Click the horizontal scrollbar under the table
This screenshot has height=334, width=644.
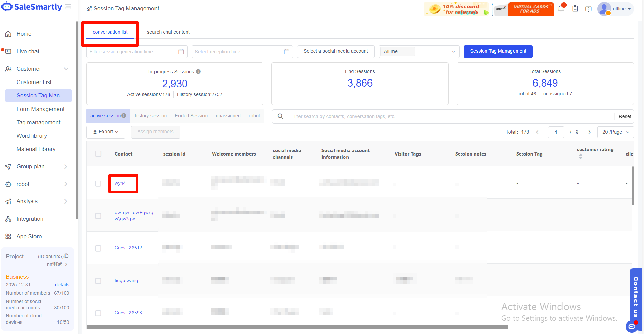pyautogui.click(x=297, y=327)
